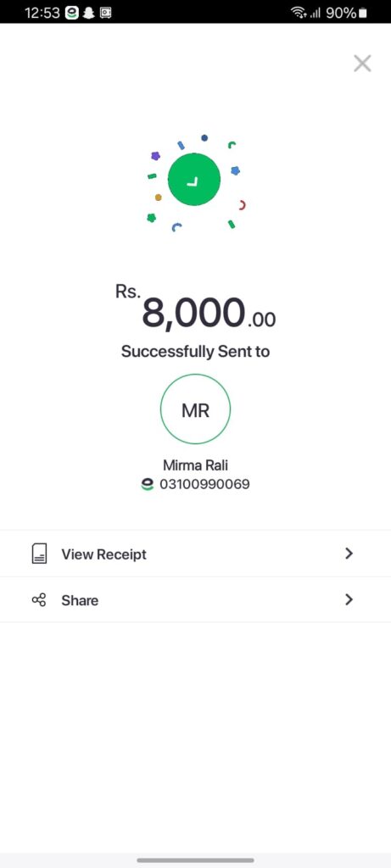Tap the bottom navigation gesture handle
The height and width of the screenshot is (868, 391).
(195, 860)
